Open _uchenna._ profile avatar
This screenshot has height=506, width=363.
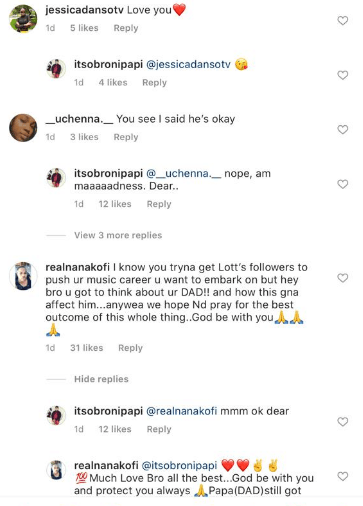tap(23, 128)
